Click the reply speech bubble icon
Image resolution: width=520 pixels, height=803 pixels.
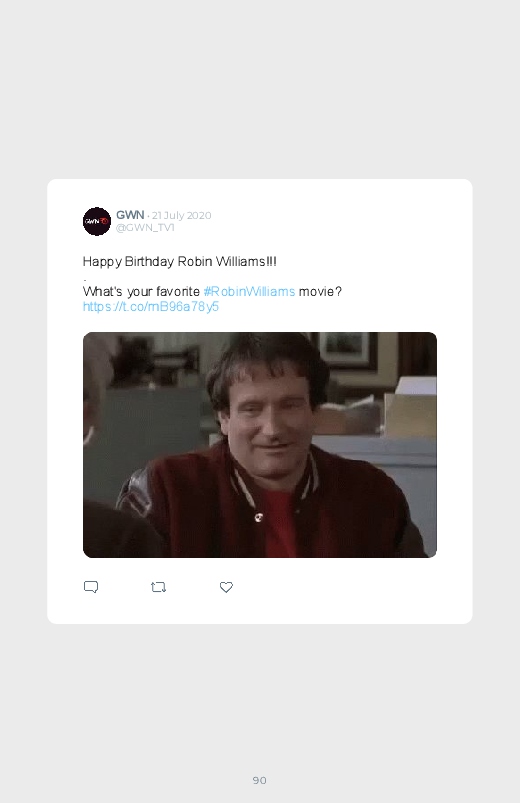tap(91, 587)
